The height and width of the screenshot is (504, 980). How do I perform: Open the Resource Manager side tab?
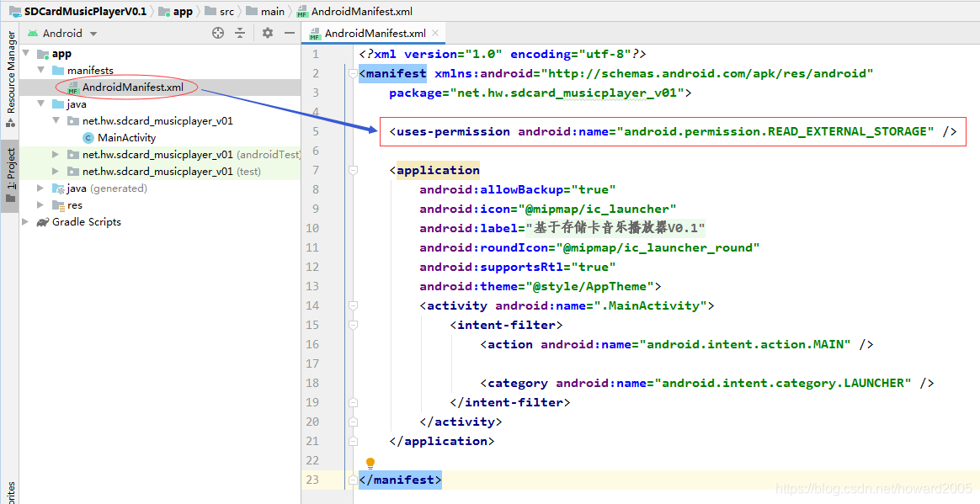point(11,78)
